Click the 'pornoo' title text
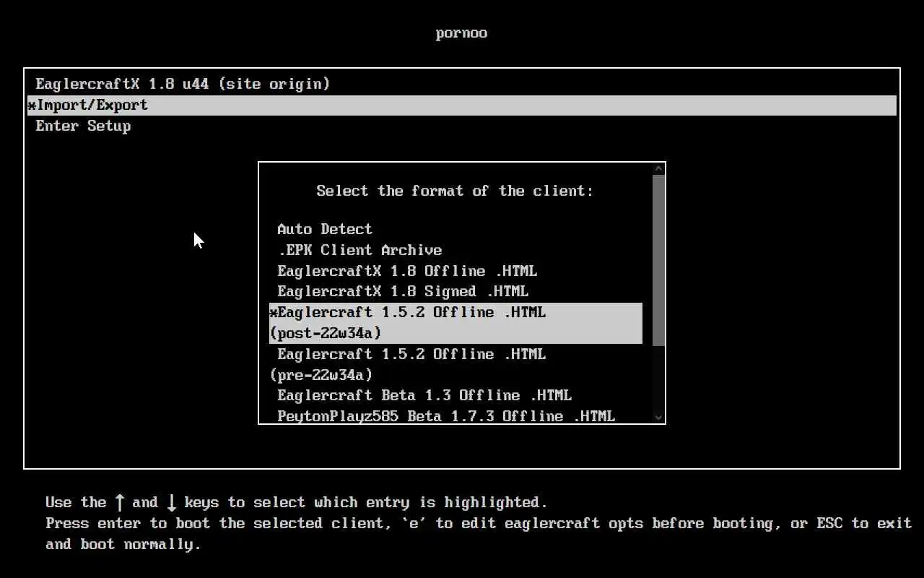The width and height of the screenshot is (924, 578). point(462,33)
